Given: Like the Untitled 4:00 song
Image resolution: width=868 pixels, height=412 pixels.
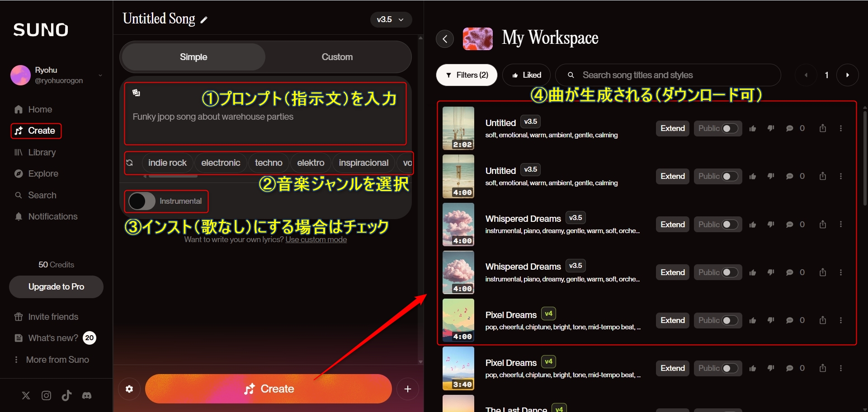Looking at the screenshot, I should click(x=753, y=176).
